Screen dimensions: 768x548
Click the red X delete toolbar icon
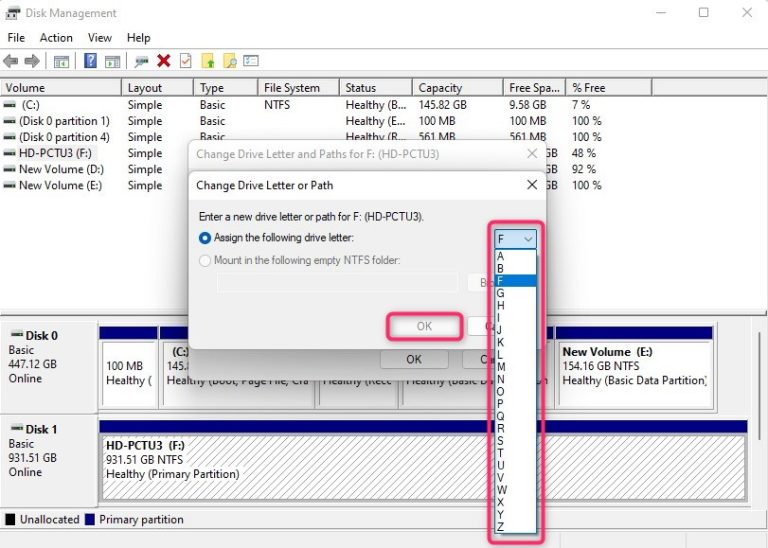click(164, 61)
